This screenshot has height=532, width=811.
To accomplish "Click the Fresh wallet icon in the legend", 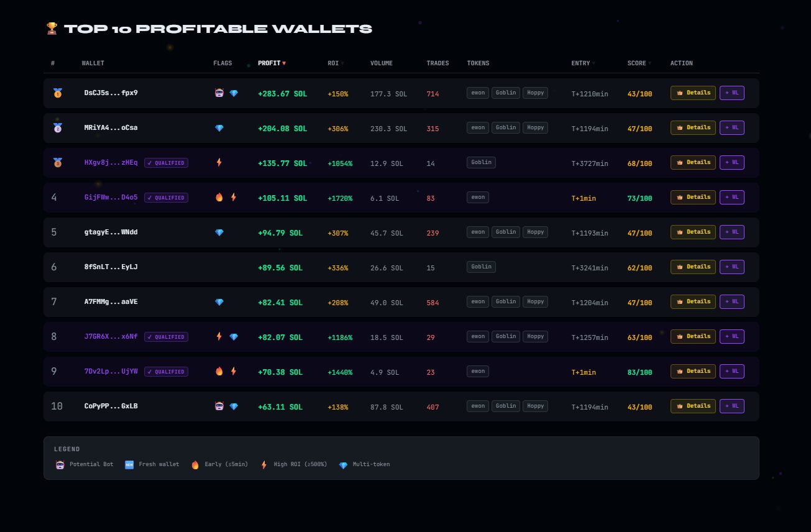I will pos(129,464).
